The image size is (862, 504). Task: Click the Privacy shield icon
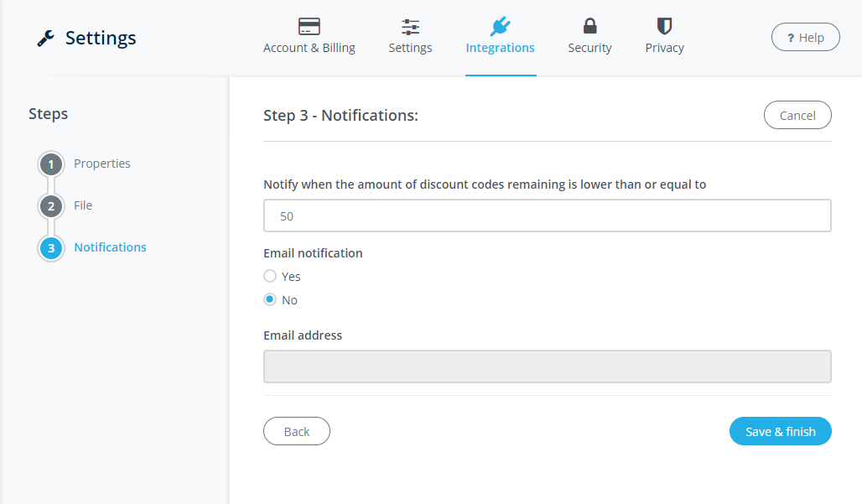(663, 26)
